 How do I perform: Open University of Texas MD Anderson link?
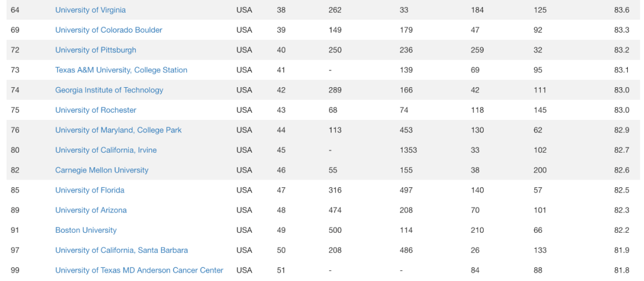click(139, 270)
